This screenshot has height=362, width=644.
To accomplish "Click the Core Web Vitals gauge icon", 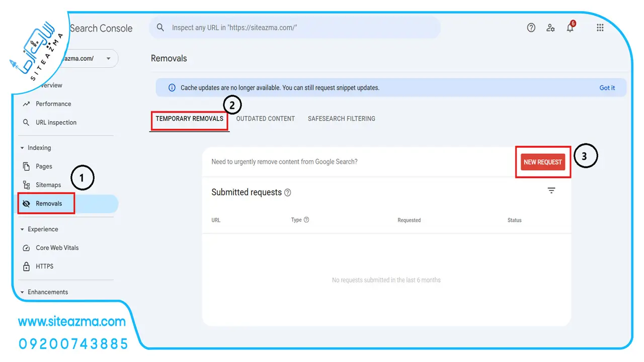I will pyautogui.click(x=27, y=248).
